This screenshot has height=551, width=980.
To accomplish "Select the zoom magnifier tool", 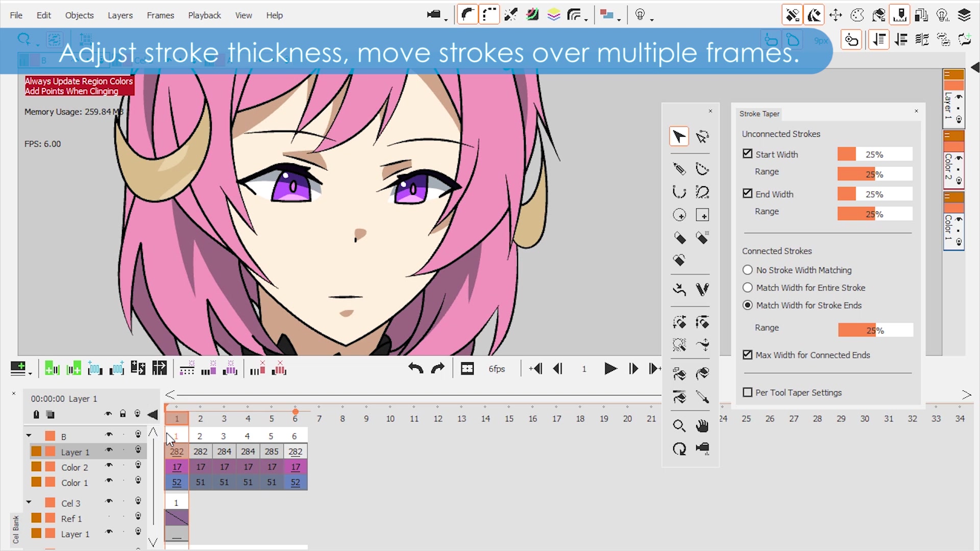I will click(x=679, y=425).
